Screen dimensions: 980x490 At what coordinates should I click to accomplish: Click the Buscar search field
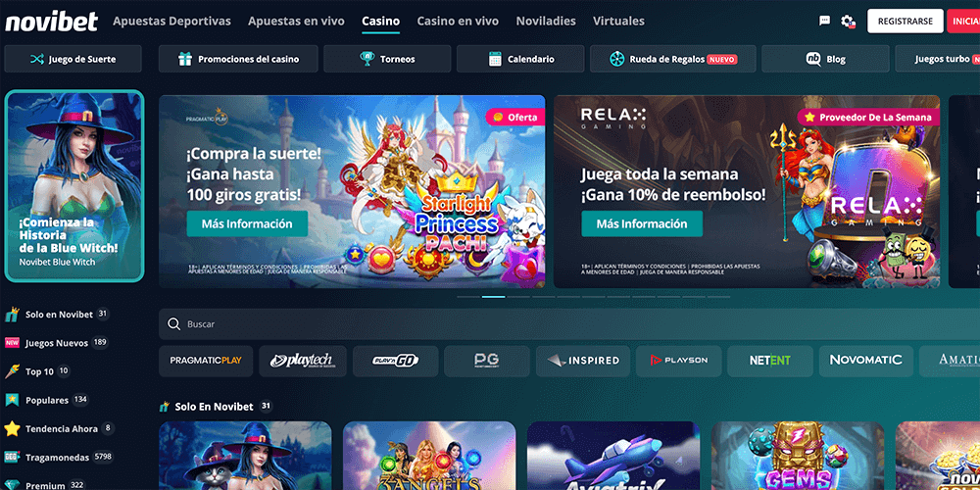(568, 323)
